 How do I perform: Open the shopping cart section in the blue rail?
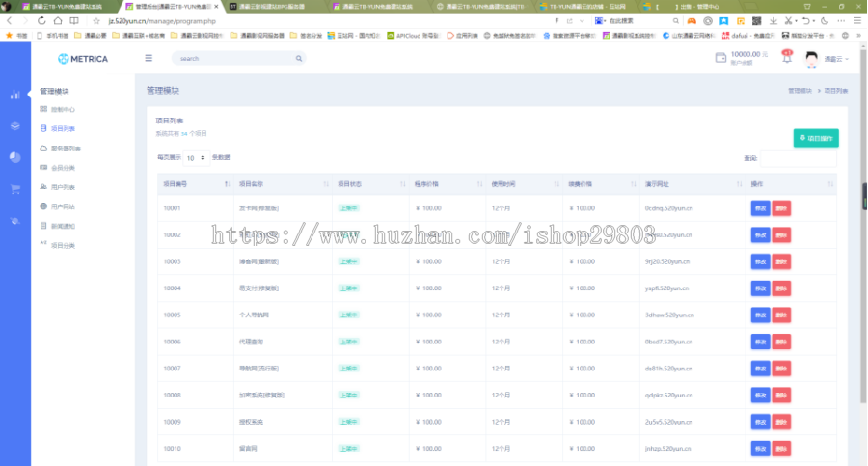coord(14,189)
